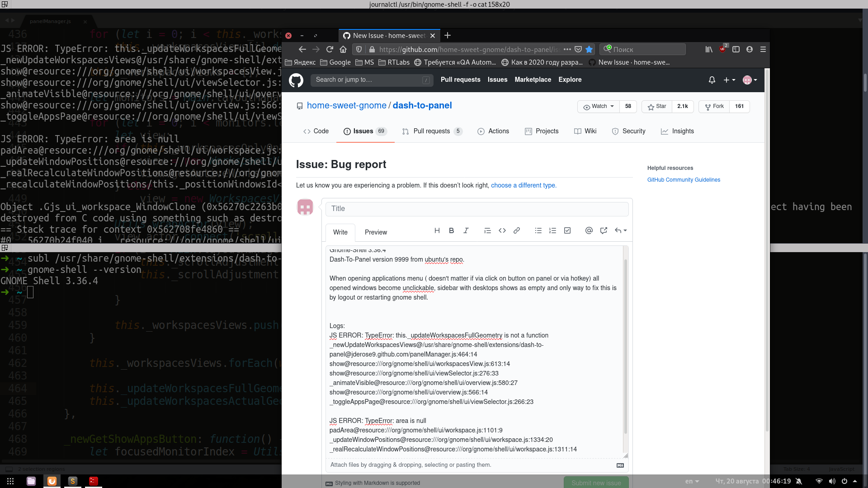868x488 pixels.
Task: Insert a bulleted list
Action: [x=538, y=230]
